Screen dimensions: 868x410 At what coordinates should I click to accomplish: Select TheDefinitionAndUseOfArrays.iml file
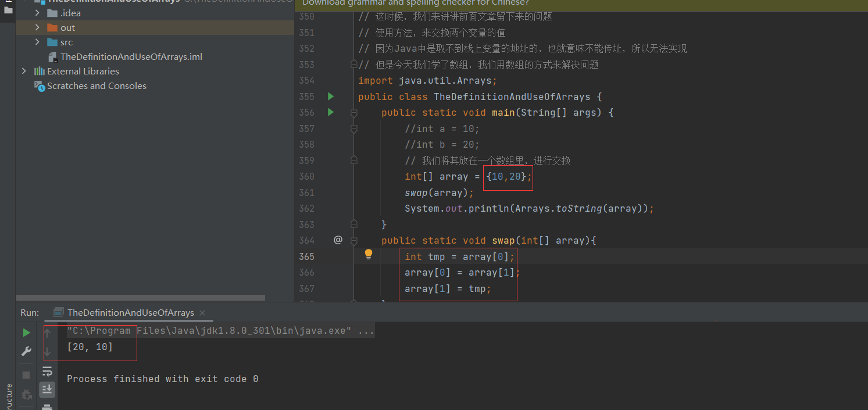131,56
